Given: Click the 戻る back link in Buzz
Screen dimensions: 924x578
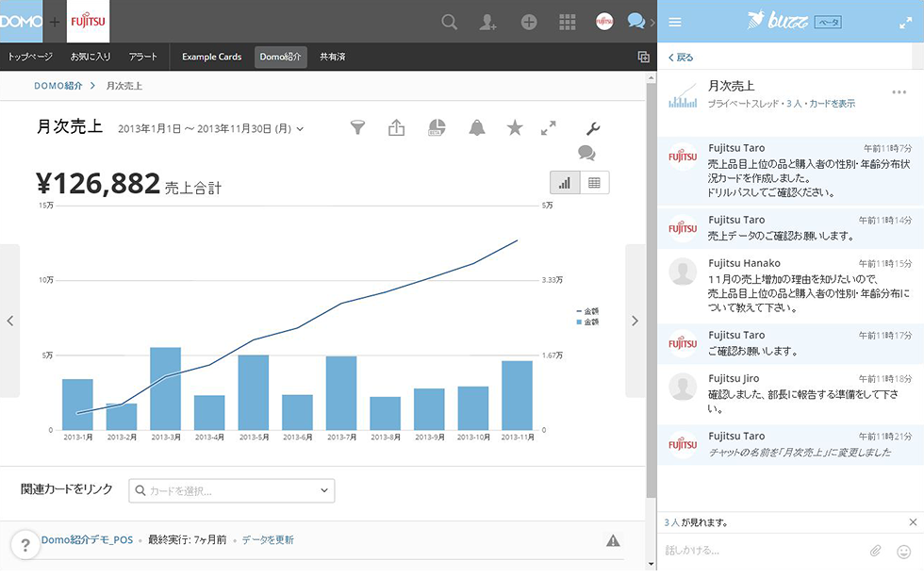Looking at the screenshot, I should [x=681, y=58].
